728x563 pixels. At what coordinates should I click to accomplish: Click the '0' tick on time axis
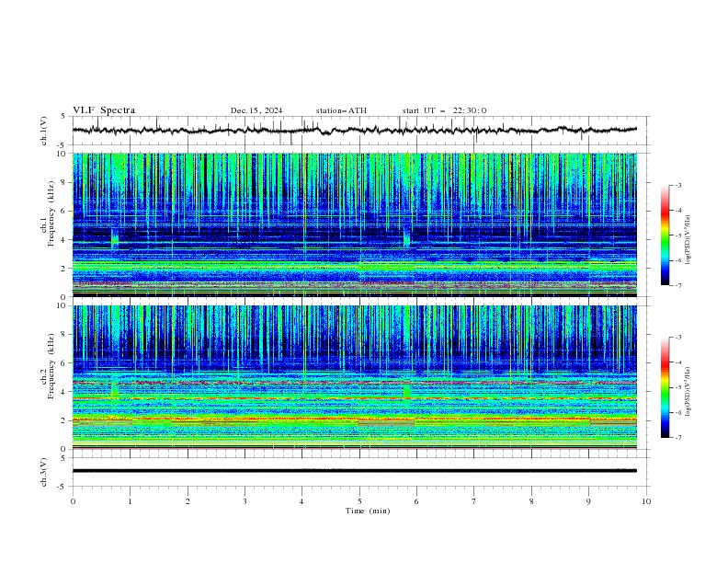(73, 501)
